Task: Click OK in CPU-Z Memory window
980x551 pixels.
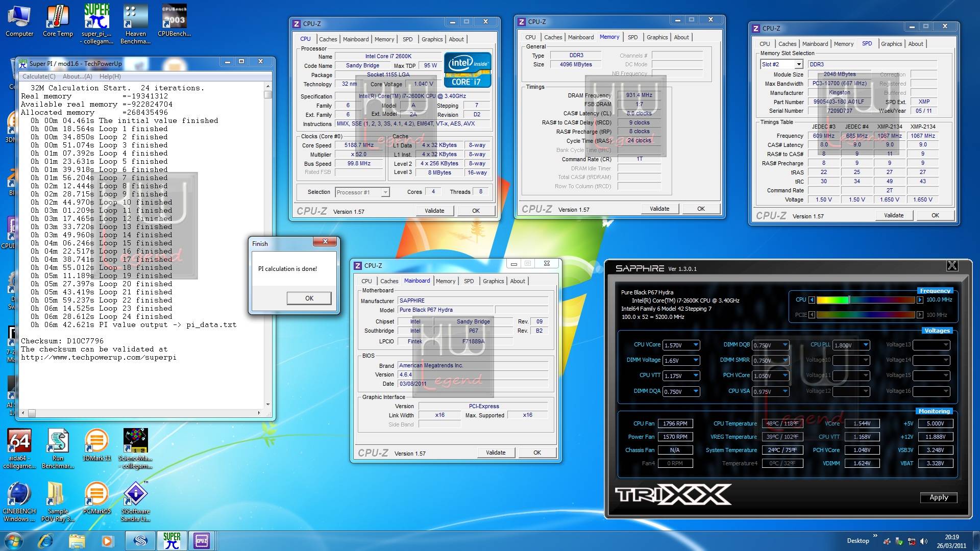Action: click(701, 209)
